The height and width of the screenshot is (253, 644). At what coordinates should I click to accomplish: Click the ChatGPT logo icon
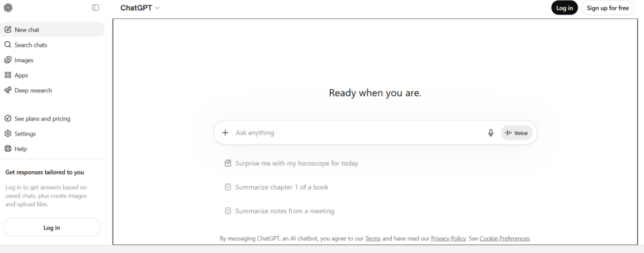(8, 8)
